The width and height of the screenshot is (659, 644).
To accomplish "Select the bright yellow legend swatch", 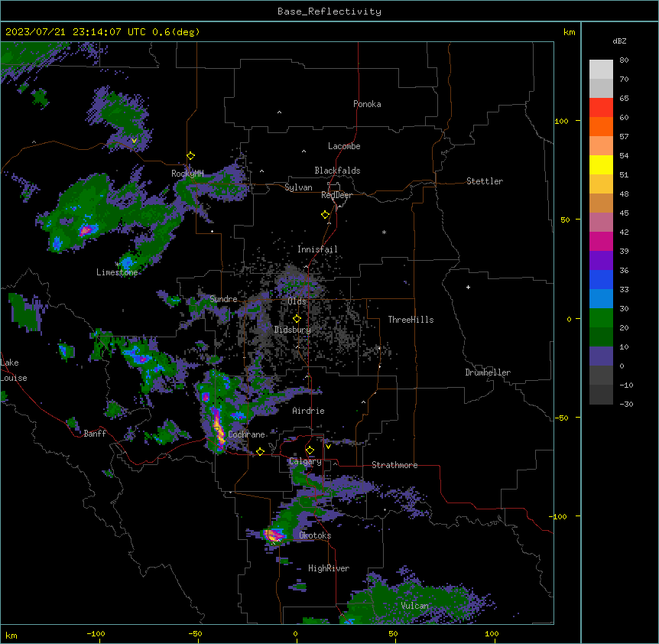I will tap(601, 164).
